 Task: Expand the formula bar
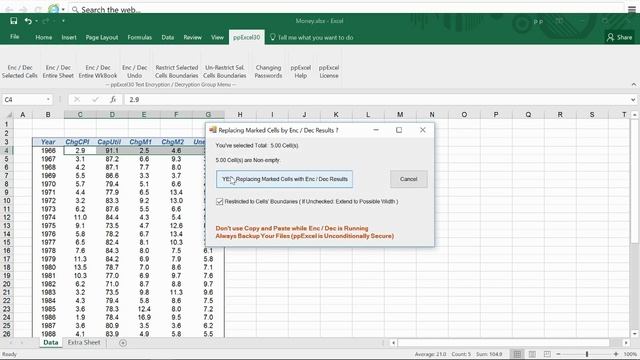pyautogui.click(x=633, y=100)
